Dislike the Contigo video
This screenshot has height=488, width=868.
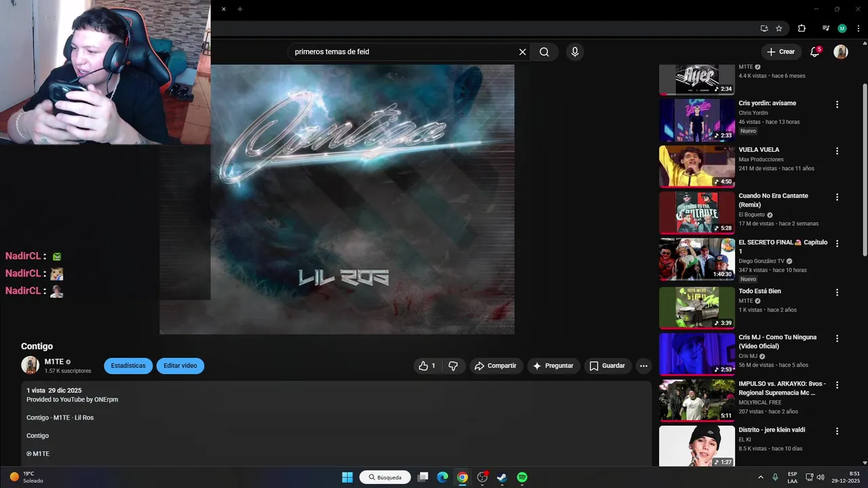(x=453, y=366)
